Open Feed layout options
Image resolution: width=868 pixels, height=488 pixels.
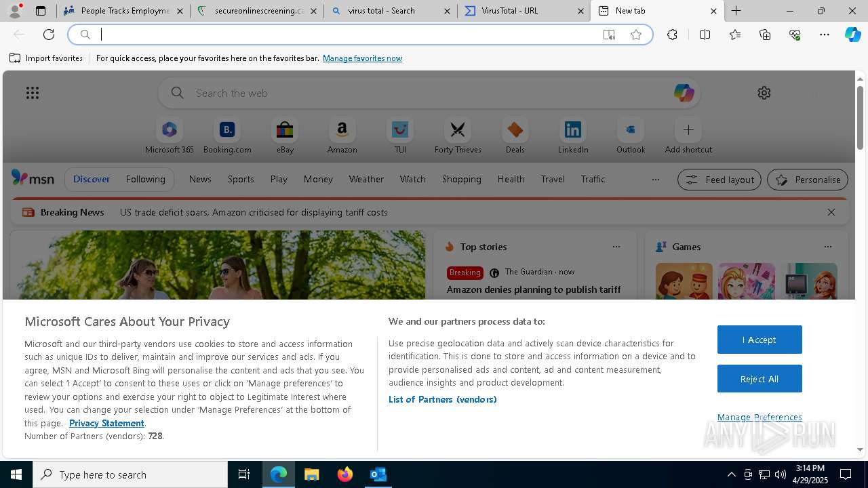pyautogui.click(x=719, y=180)
